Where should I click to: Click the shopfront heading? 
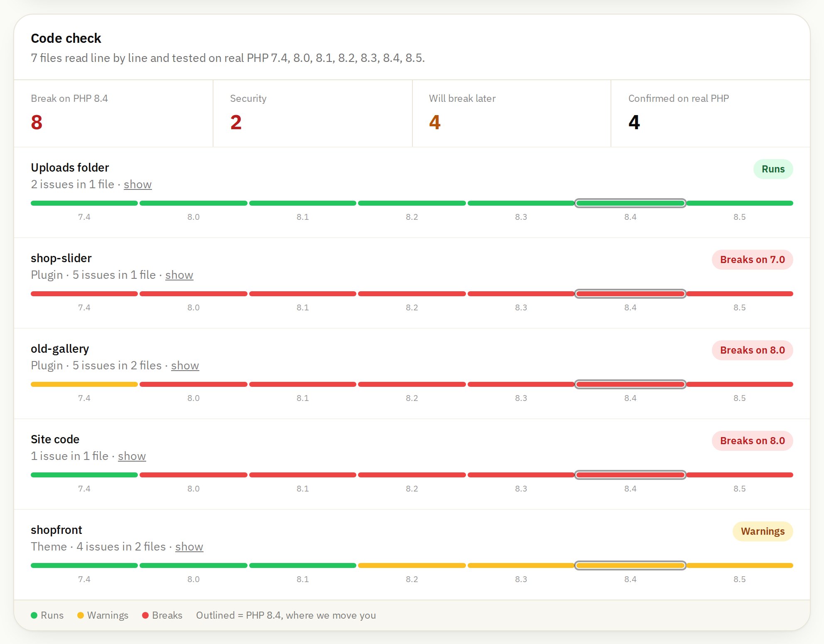click(x=56, y=530)
